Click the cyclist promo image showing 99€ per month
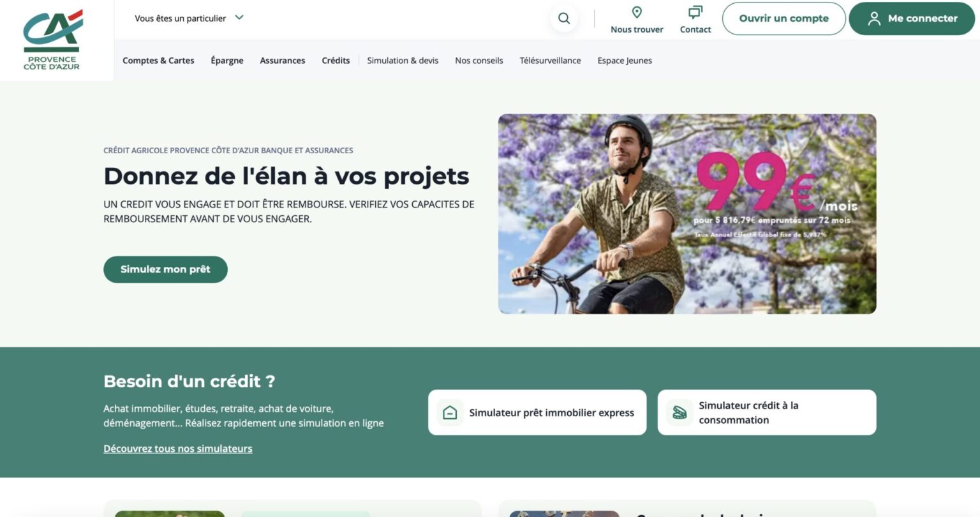The height and width of the screenshot is (517, 980). coord(687,214)
